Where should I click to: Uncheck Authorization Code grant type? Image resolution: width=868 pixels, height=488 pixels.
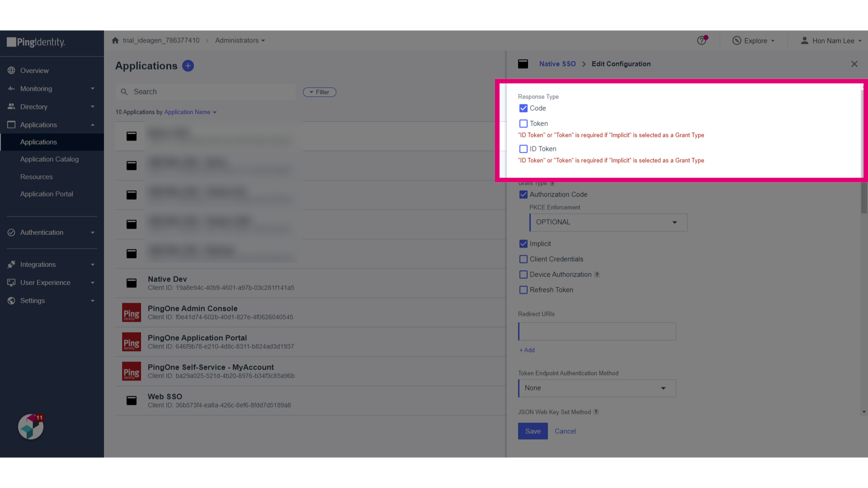[x=524, y=195]
